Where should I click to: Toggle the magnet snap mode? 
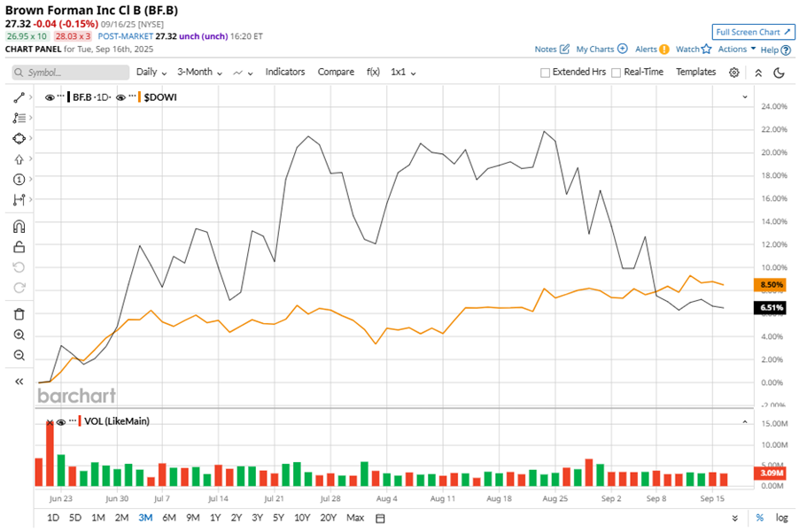tap(19, 227)
